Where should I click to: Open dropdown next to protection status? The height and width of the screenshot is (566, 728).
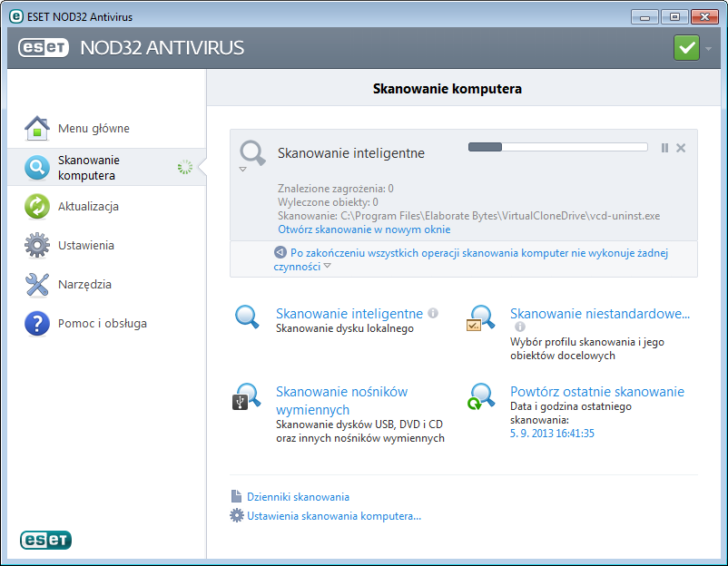coord(708,48)
